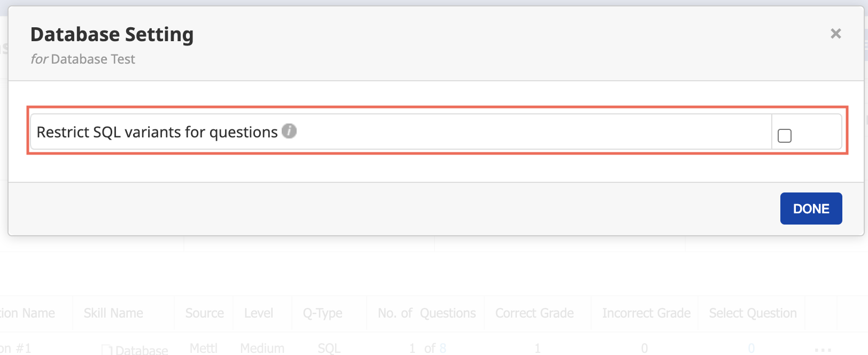Click the Skill Name column header
868x355 pixels.
(x=113, y=313)
